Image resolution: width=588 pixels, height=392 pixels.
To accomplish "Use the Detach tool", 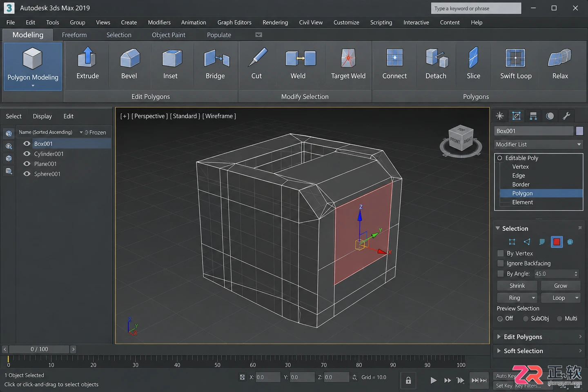I will coord(437,58).
